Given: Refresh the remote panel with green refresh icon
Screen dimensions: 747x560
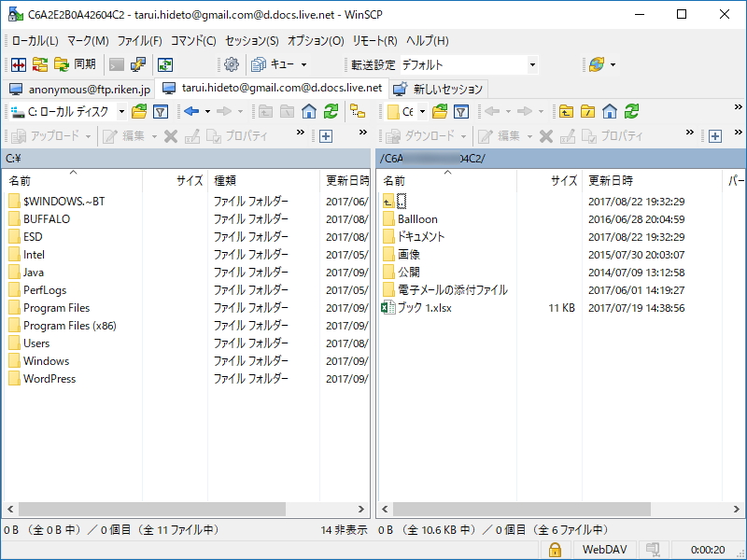Looking at the screenshot, I should (630, 112).
